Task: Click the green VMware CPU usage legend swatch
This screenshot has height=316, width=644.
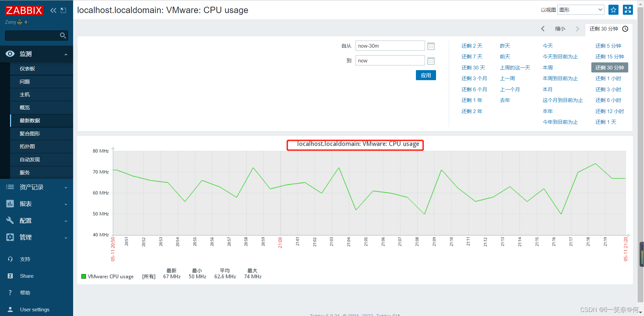Action: pyautogui.click(x=84, y=276)
